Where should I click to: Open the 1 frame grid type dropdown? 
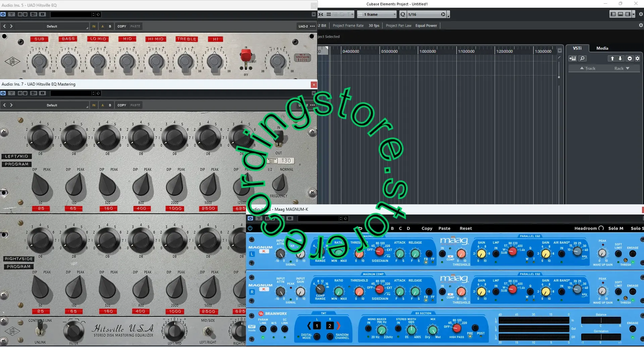pos(377,14)
